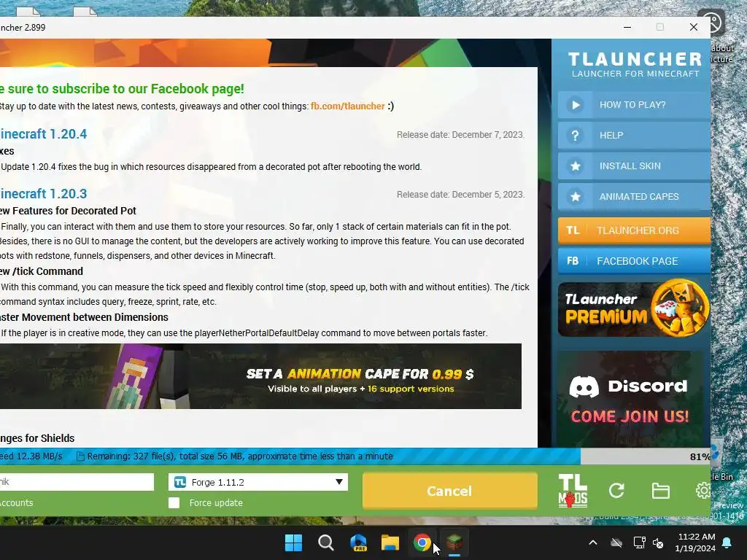Image resolution: width=747 pixels, height=560 pixels.
Task: Click the network display tray icon
Action: [x=639, y=542]
